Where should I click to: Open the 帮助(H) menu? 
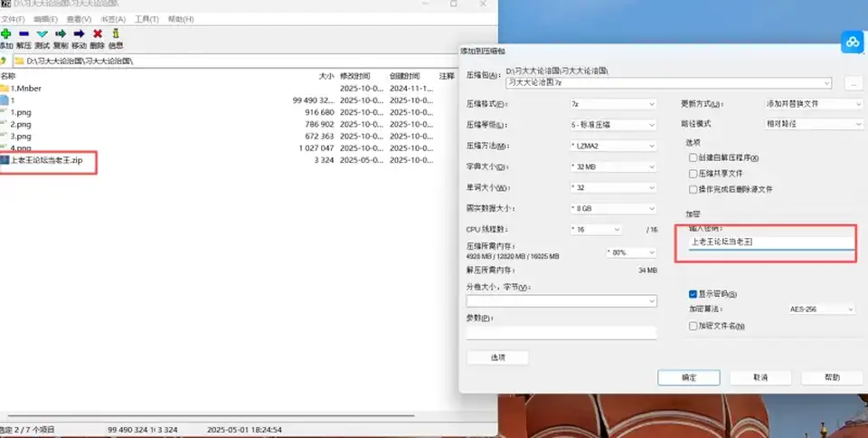pos(181,19)
